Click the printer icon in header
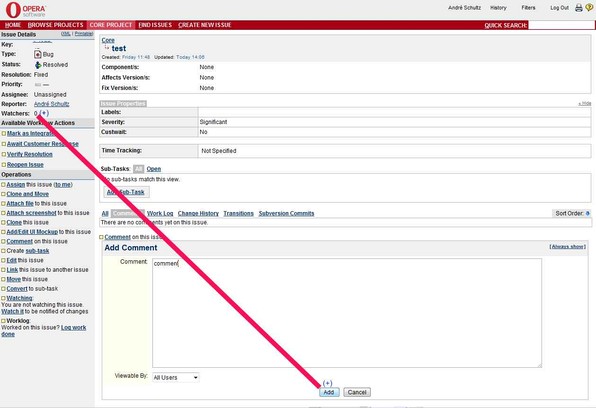596x408 pixels. pos(579,8)
